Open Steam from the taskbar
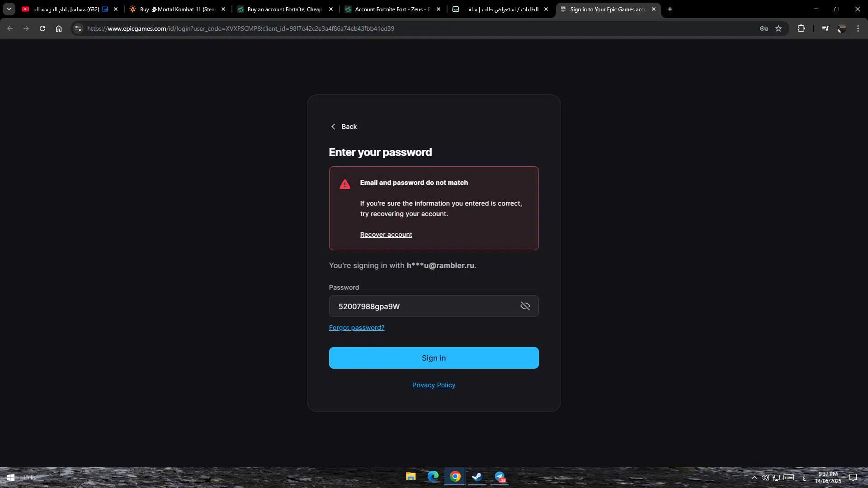The image size is (868, 488). [x=477, y=477]
